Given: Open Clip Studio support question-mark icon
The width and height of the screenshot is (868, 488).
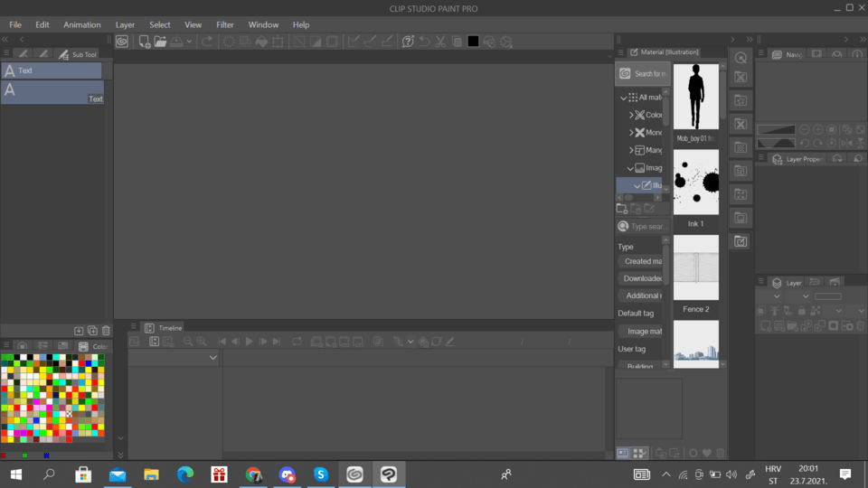Looking at the screenshot, I should [x=408, y=42].
